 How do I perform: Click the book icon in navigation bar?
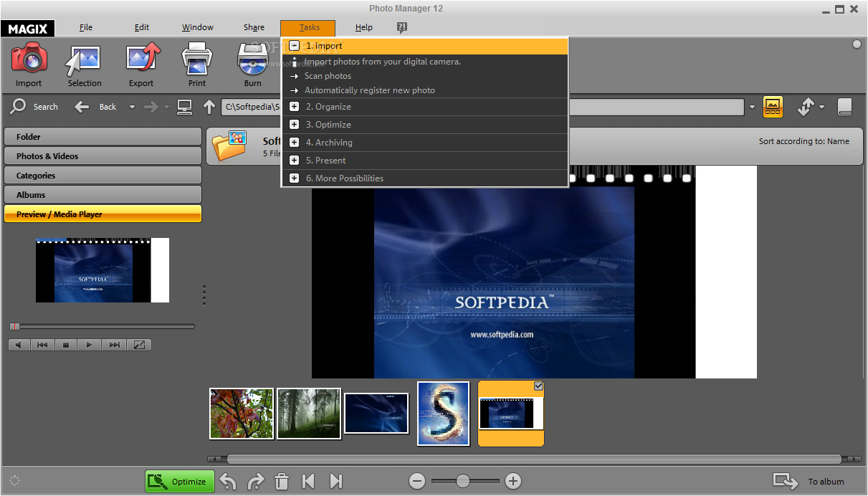[845, 107]
